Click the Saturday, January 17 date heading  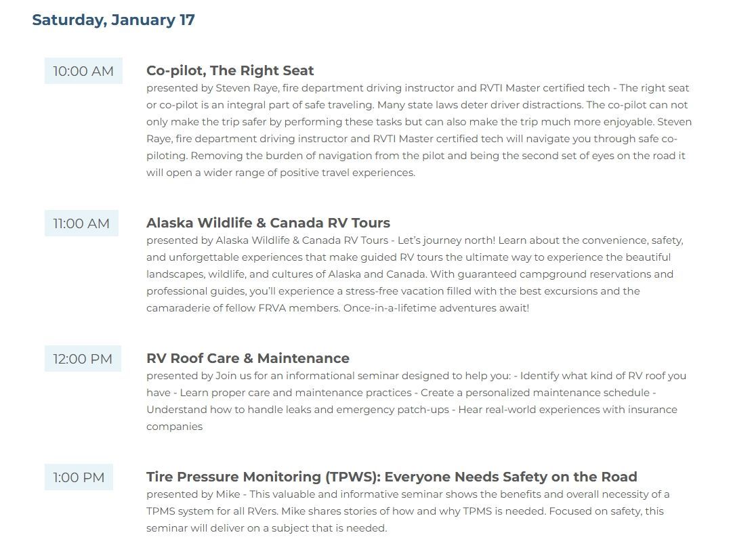click(x=113, y=20)
